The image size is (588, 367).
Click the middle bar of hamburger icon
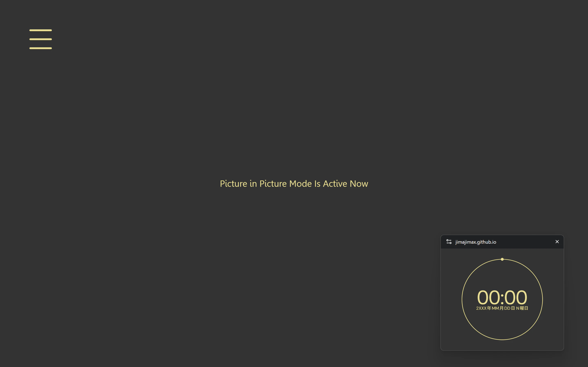41,39
